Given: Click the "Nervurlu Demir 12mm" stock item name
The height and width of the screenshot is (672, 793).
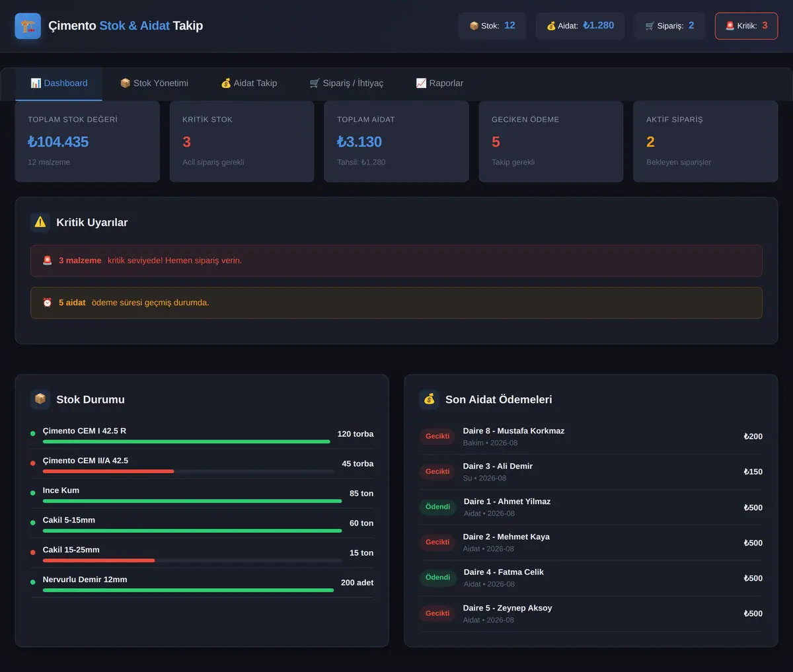Looking at the screenshot, I should pyautogui.click(x=85, y=579).
